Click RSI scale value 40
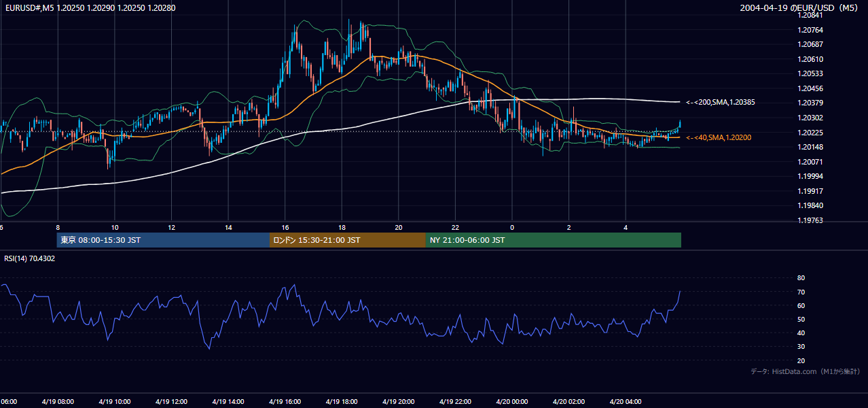Viewport: 868px width, 408px height. [801, 333]
